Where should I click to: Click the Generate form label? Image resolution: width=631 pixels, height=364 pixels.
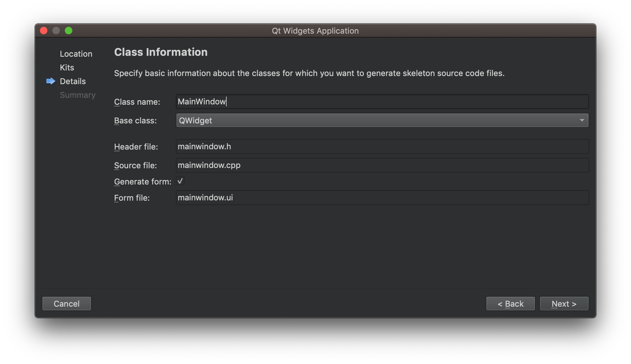[143, 182]
